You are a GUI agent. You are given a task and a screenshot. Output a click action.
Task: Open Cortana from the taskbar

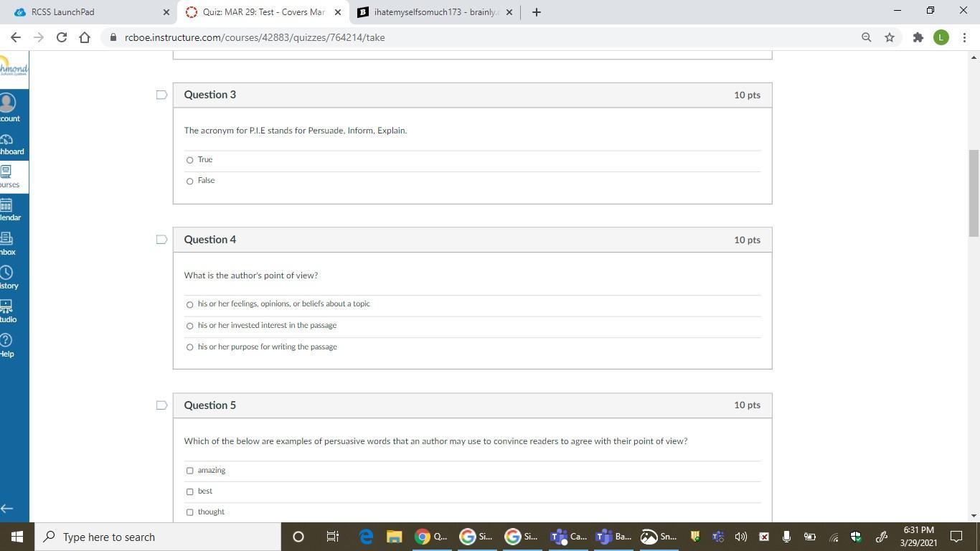298,537
